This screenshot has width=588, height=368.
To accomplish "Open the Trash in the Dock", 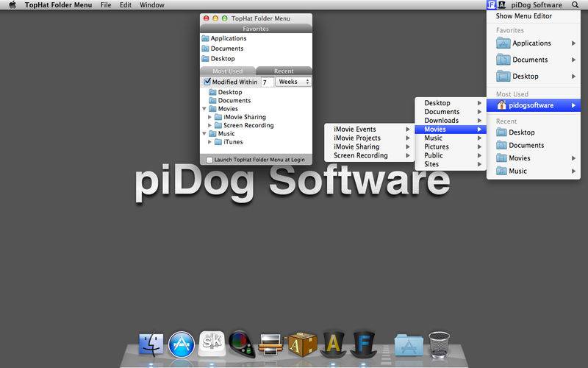I will pos(439,344).
